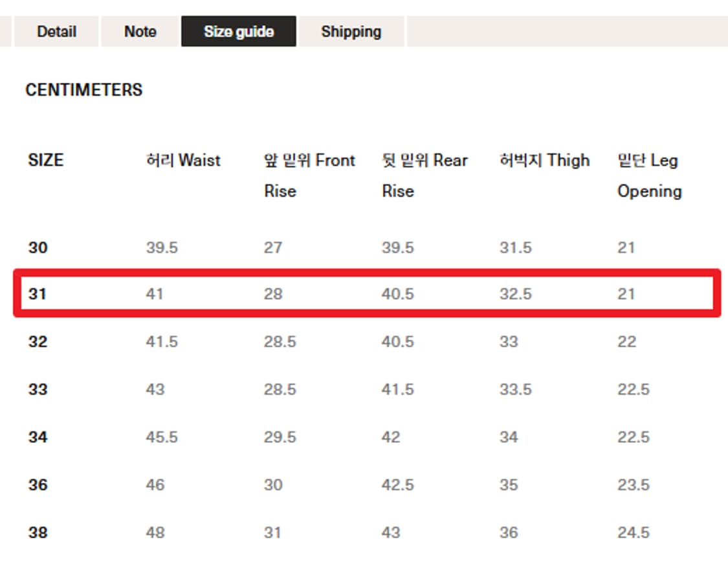Click the Front Rise column header

point(309,175)
